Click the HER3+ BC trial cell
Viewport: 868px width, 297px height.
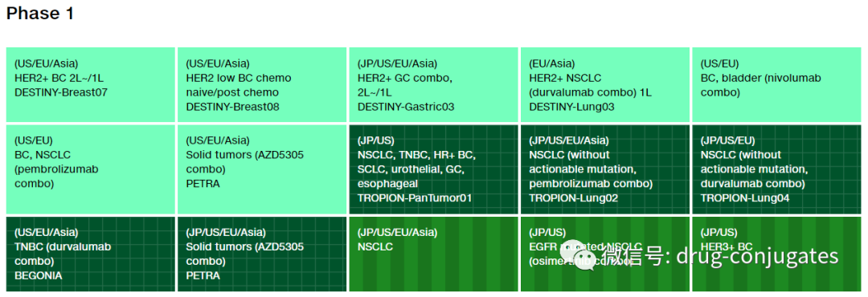776,254
